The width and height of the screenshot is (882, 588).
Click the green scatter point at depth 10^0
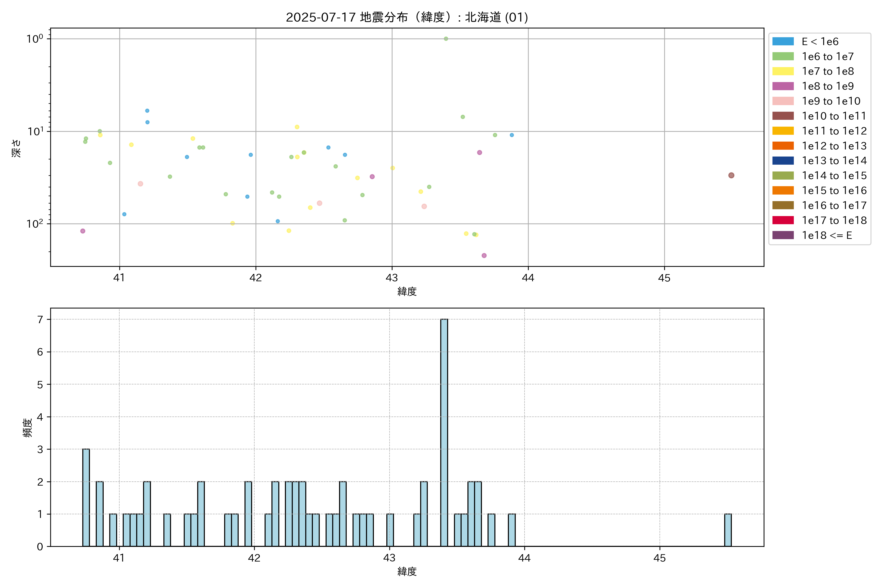pyautogui.click(x=446, y=39)
